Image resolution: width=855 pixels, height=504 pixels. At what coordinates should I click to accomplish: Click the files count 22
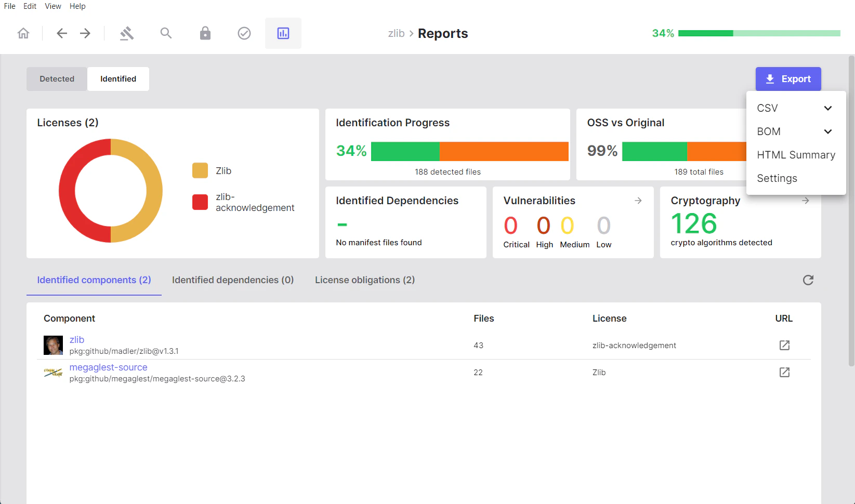[478, 373]
